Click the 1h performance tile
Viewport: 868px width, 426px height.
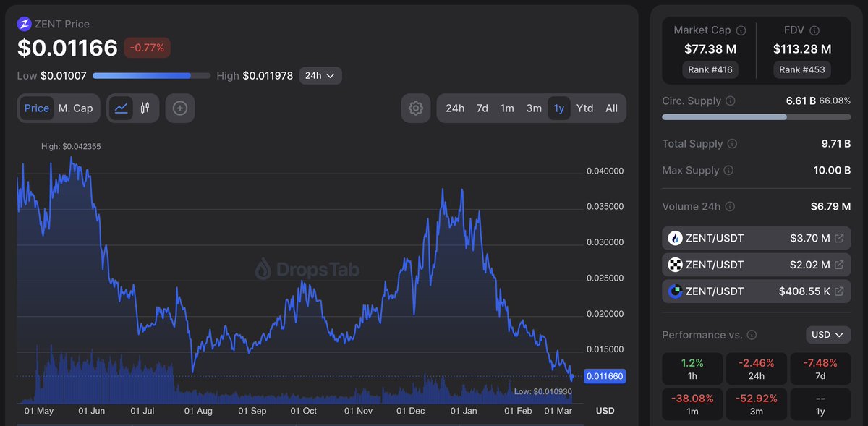692,369
